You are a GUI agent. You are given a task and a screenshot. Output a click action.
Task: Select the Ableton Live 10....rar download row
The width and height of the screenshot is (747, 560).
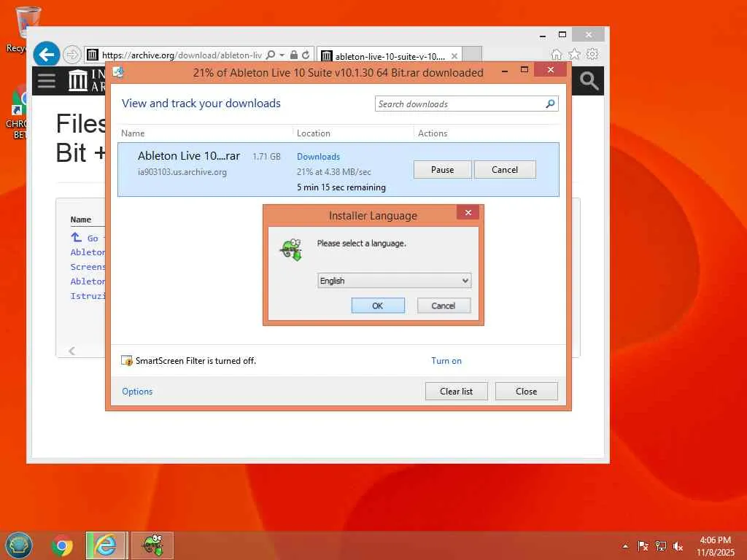pos(338,169)
